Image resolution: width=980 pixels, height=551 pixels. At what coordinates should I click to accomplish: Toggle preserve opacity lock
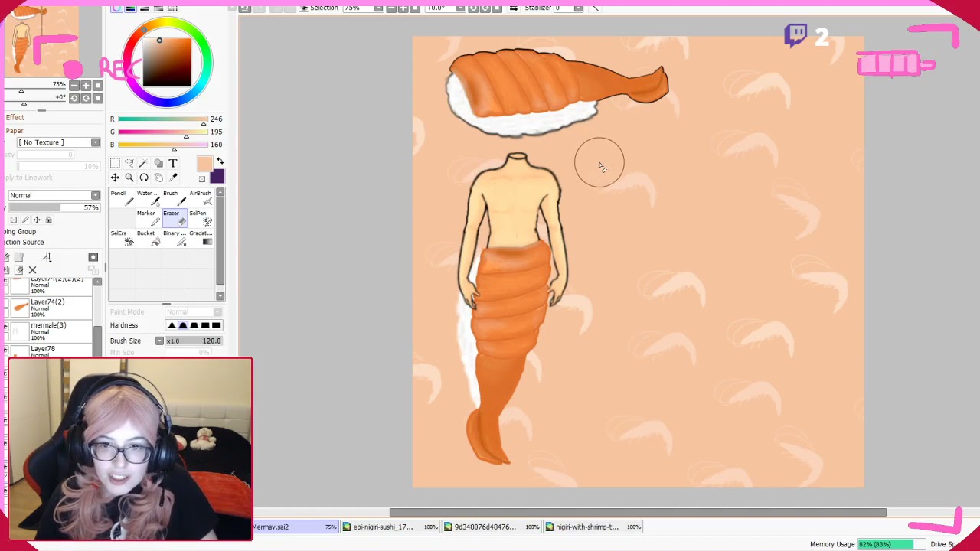click(14, 220)
